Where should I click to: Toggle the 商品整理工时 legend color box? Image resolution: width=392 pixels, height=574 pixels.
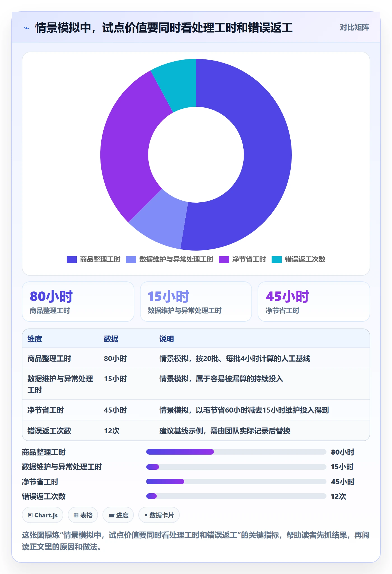point(71,260)
